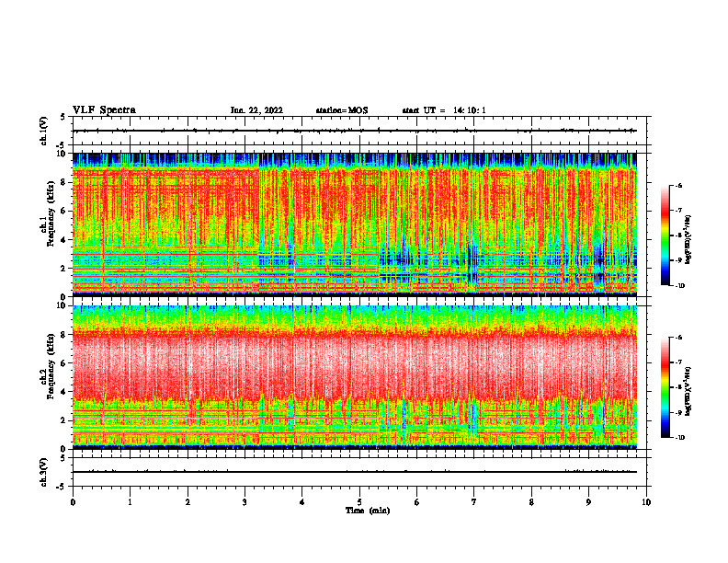Click inside the ch.1 spectrogram panel
The image size is (728, 563).
[355, 224]
